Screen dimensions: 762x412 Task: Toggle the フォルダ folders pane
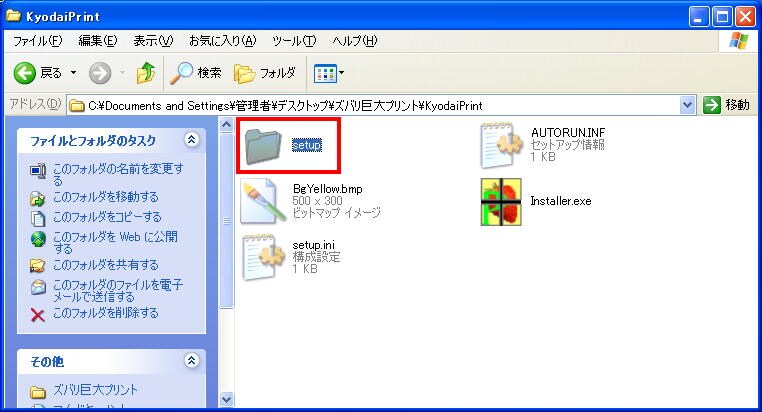pos(265,73)
